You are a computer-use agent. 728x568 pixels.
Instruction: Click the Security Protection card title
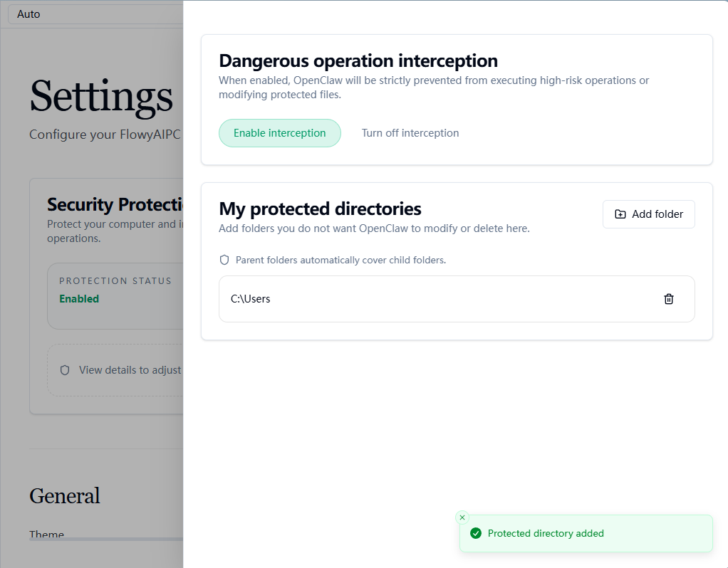pyautogui.click(x=115, y=205)
